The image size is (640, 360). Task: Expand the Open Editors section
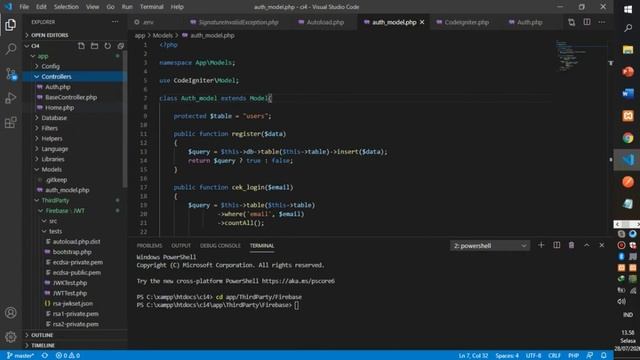[75, 35]
